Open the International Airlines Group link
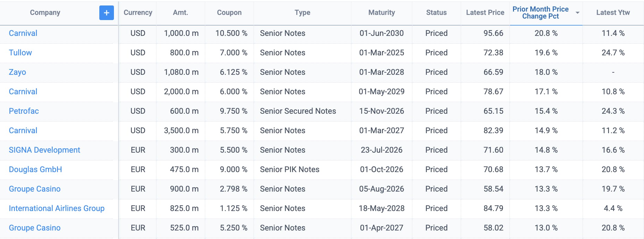 click(57, 208)
